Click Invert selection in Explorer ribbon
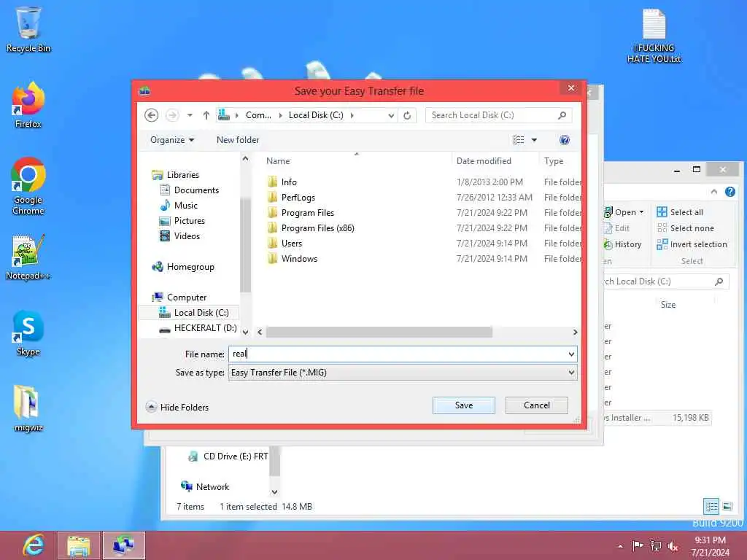The width and height of the screenshot is (747, 560). pyautogui.click(x=692, y=244)
